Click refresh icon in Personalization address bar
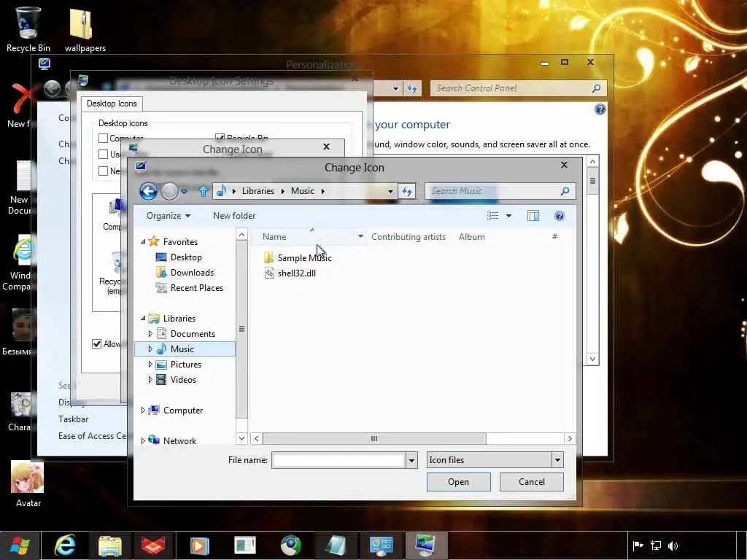747x560 pixels. tap(412, 88)
